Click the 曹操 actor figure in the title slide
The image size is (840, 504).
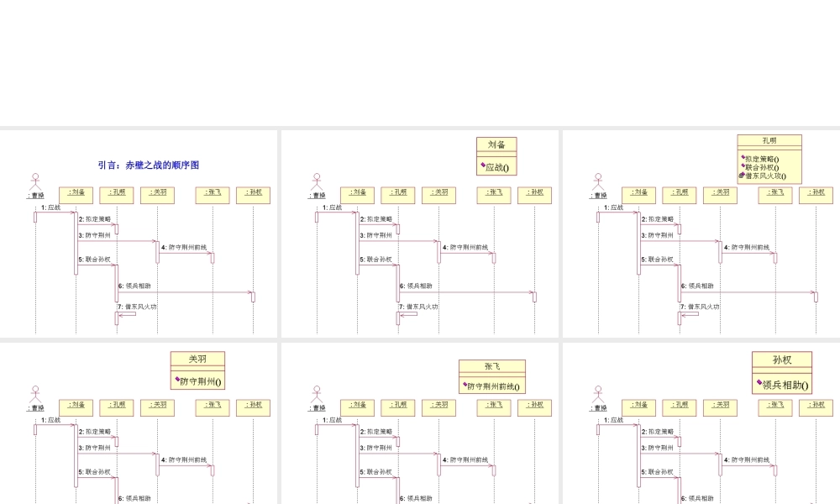point(35,182)
